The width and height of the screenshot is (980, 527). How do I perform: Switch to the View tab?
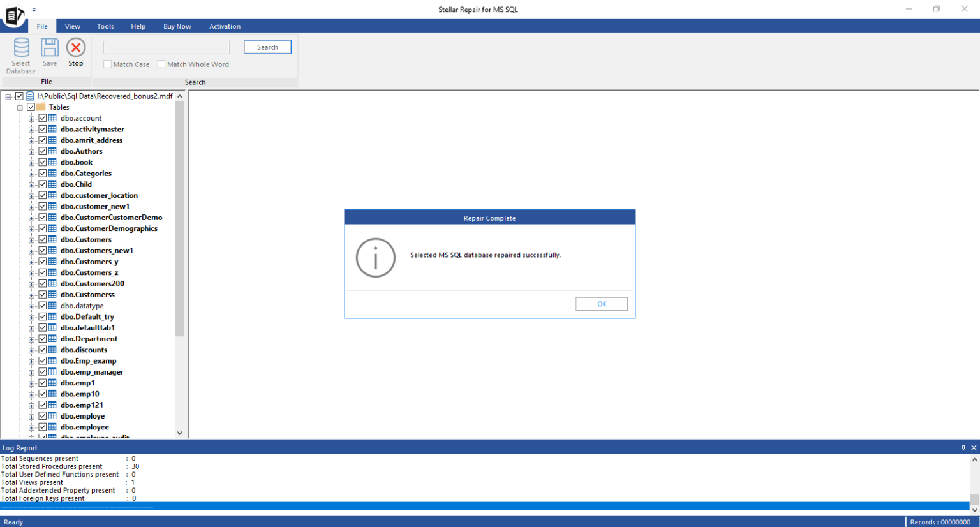[x=72, y=26]
